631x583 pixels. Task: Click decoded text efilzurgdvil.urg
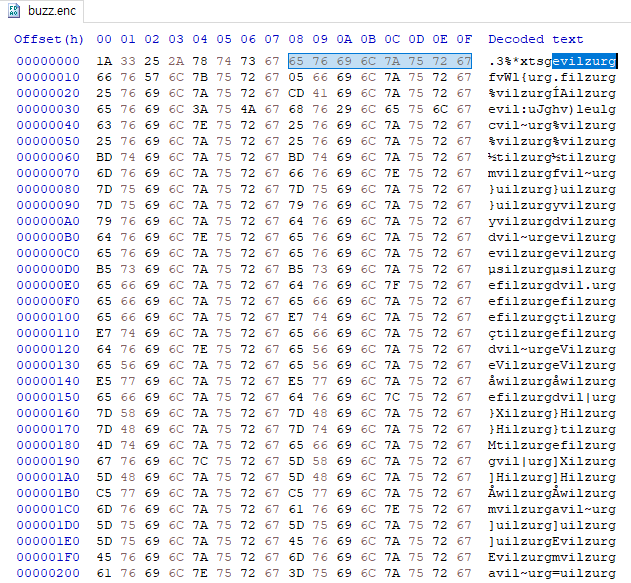pyautogui.click(x=552, y=285)
